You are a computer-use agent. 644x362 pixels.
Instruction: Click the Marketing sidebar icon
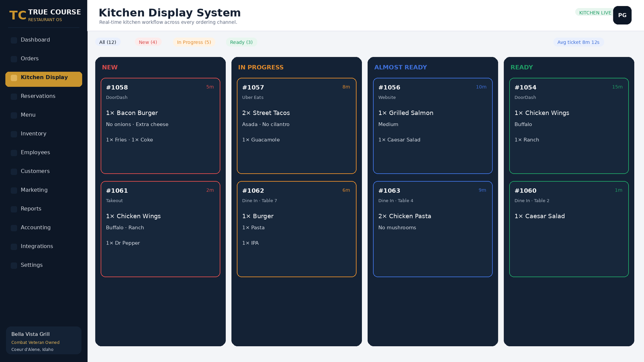pyautogui.click(x=14, y=190)
